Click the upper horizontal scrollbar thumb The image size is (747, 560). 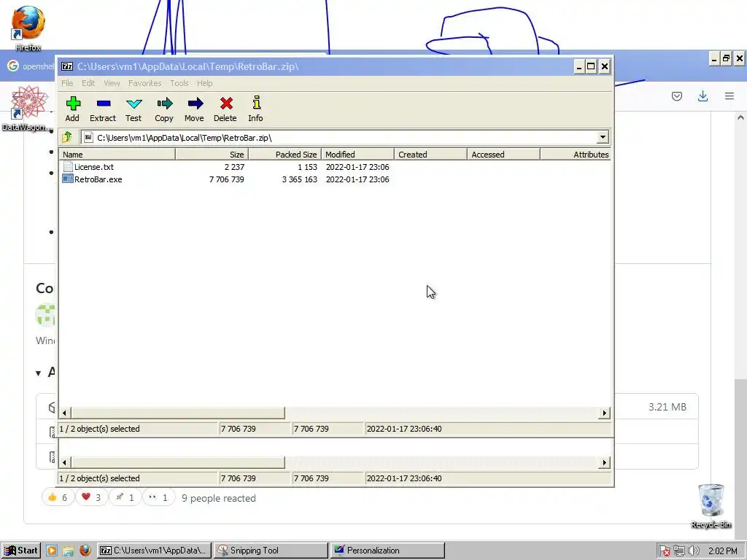click(178, 413)
